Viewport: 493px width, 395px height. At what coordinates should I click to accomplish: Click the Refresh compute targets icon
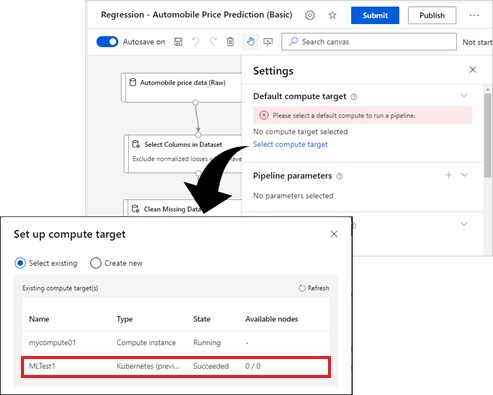[x=302, y=288]
